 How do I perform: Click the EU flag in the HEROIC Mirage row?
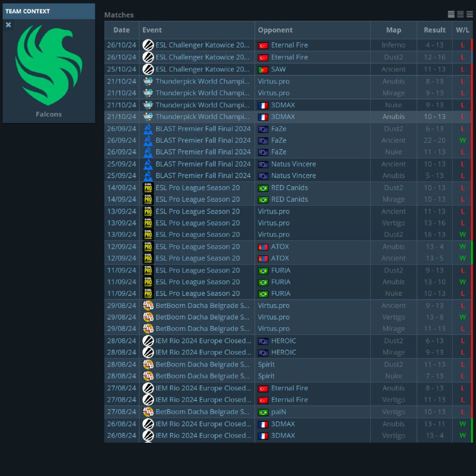click(263, 353)
